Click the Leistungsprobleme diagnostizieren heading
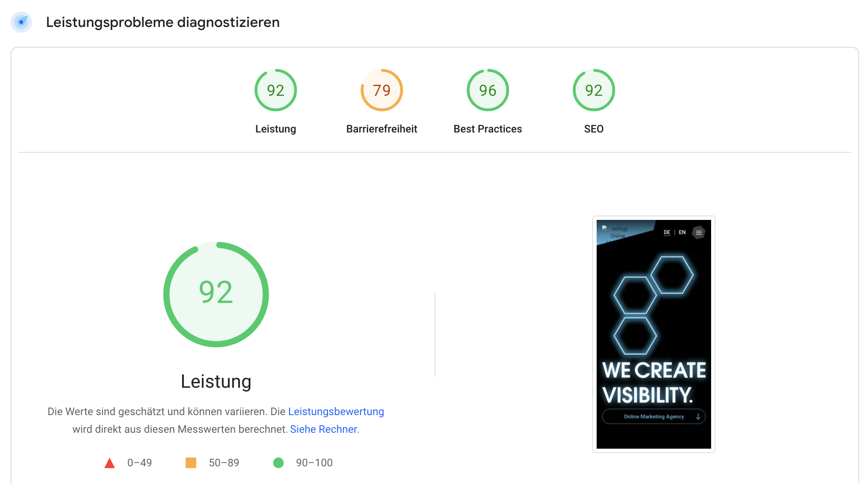868x484 pixels. [163, 22]
